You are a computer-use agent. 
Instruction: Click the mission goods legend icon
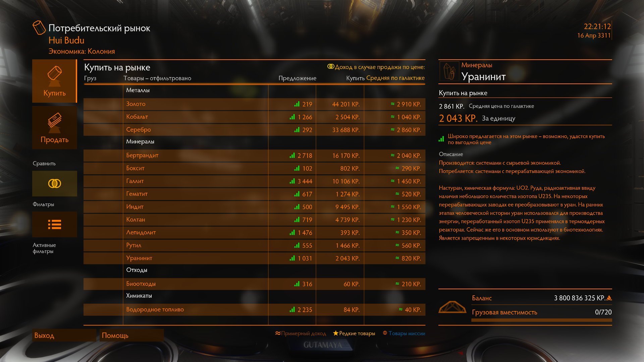click(385, 333)
